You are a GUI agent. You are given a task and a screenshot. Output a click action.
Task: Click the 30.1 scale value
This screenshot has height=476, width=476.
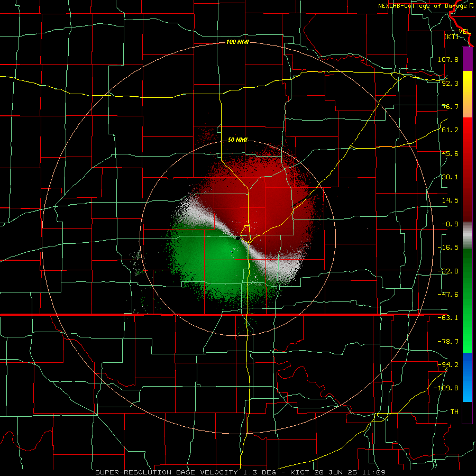450,177
